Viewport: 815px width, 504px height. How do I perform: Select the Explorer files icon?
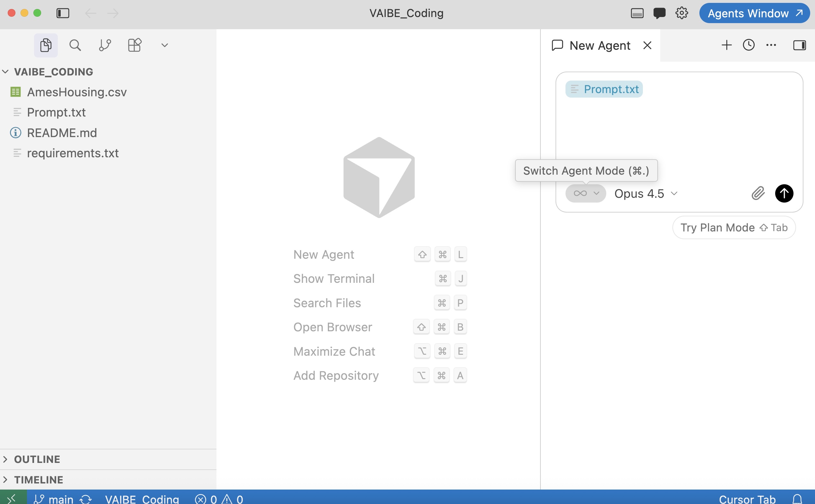click(x=46, y=45)
